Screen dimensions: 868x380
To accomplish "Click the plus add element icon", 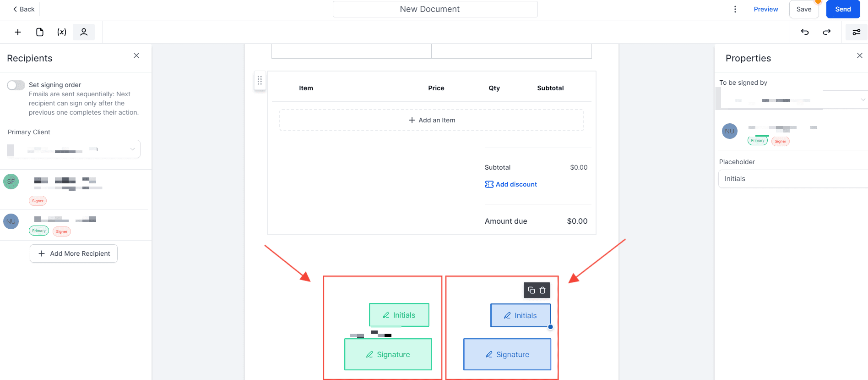I will [x=18, y=32].
